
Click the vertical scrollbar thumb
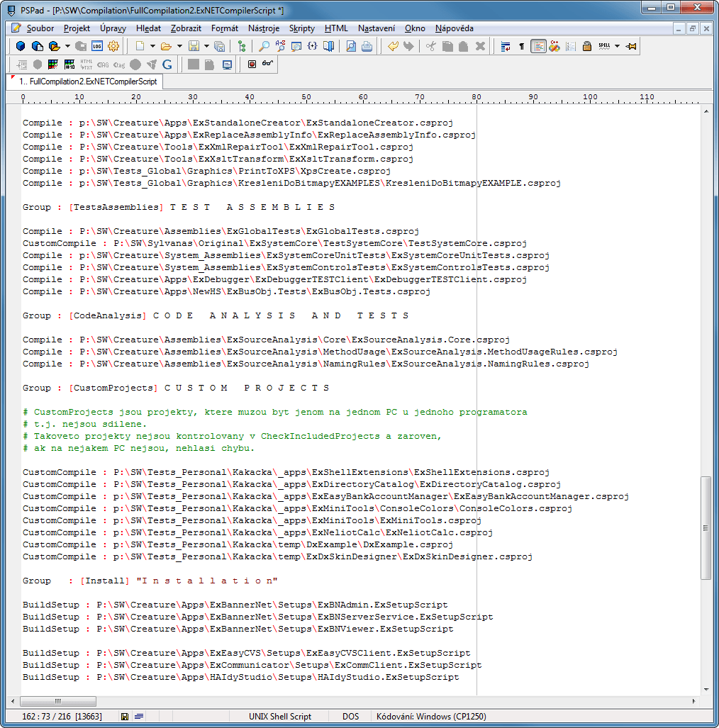[706, 528]
